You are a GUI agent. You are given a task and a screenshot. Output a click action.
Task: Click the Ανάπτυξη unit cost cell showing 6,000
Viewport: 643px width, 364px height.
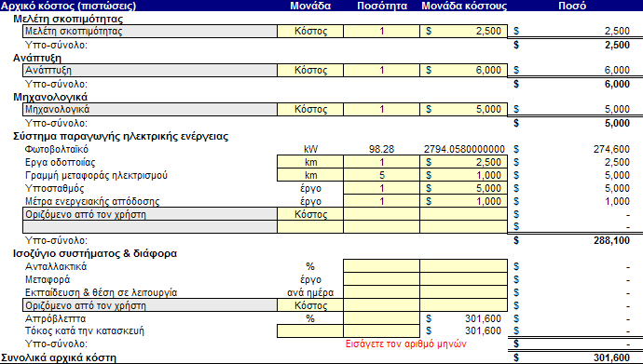tap(463, 71)
